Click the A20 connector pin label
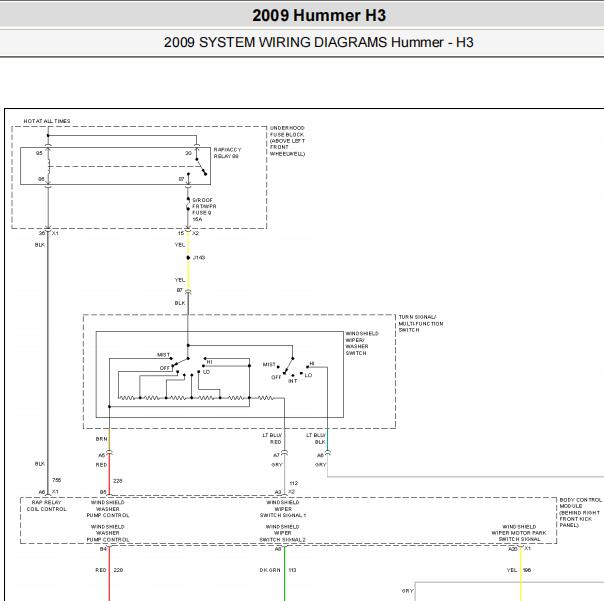 click(x=513, y=549)
